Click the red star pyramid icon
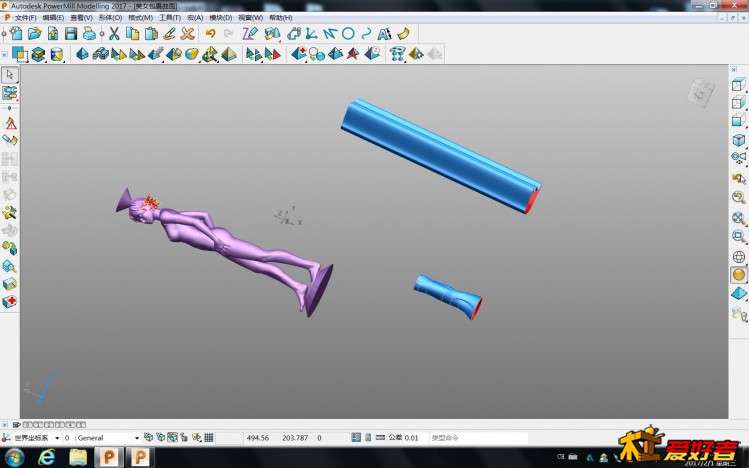This screenshot has height=468, width=749. pyautogui.click(x=353, y=53)
